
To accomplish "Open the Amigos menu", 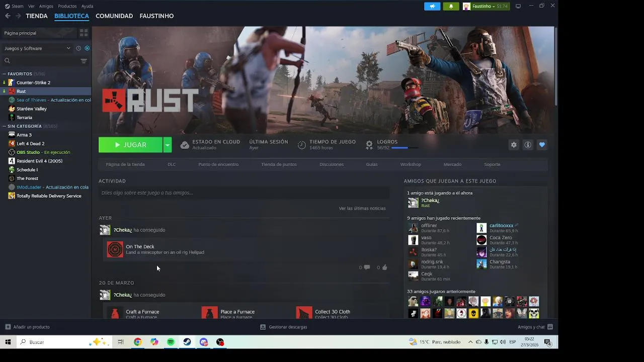I will click(46, 6).
